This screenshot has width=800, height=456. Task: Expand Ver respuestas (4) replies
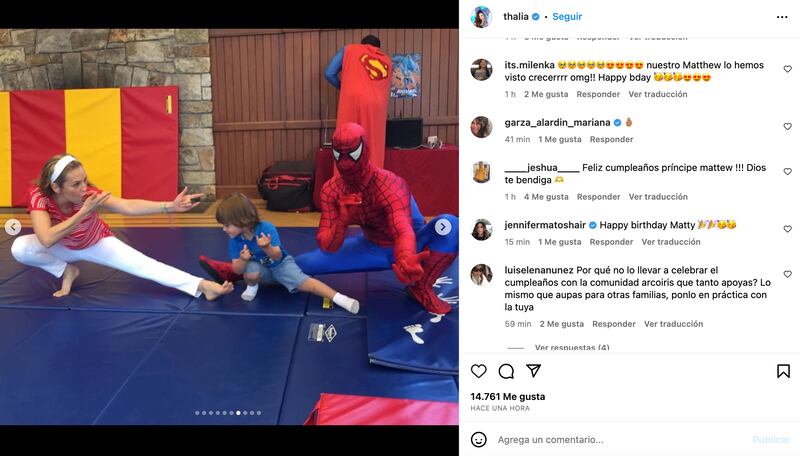pyautogui.click(x=572, y=347)
